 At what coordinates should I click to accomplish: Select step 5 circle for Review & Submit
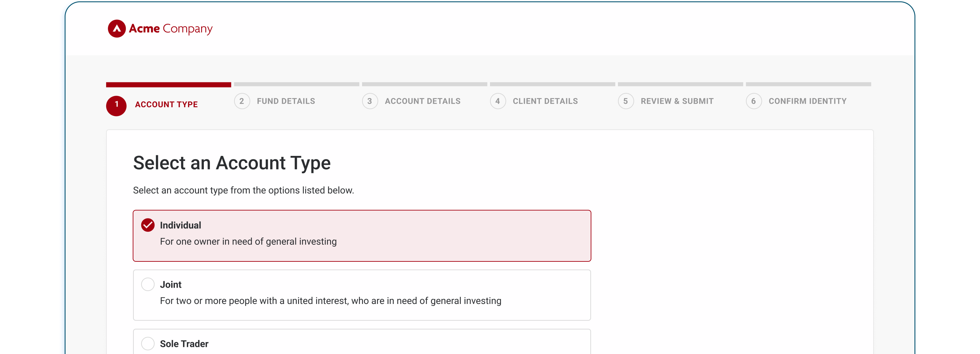[x=626, y=101]
